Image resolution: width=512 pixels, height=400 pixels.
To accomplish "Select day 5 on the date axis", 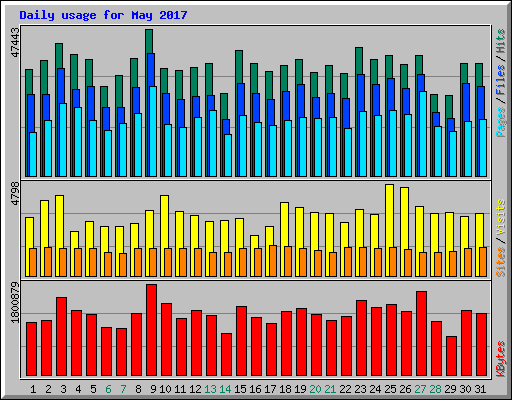I will tap(93, 389).
